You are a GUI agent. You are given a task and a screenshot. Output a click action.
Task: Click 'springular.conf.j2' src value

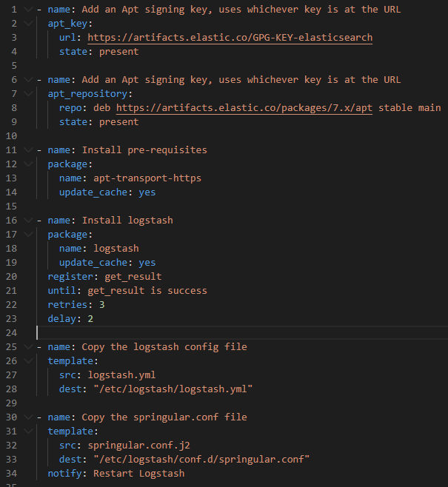(x=139, y=446)
